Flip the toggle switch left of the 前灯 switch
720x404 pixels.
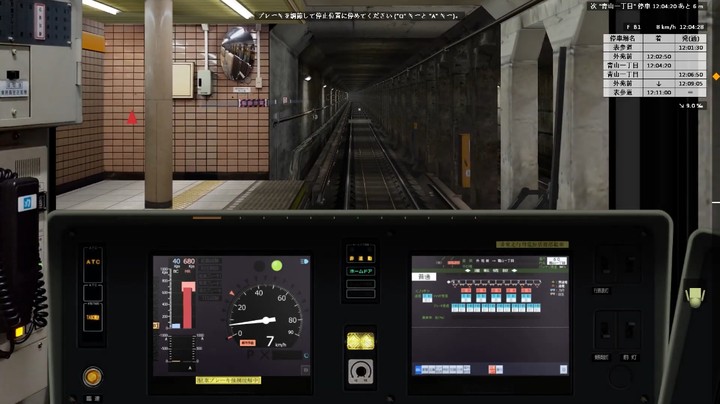point(605,330)
